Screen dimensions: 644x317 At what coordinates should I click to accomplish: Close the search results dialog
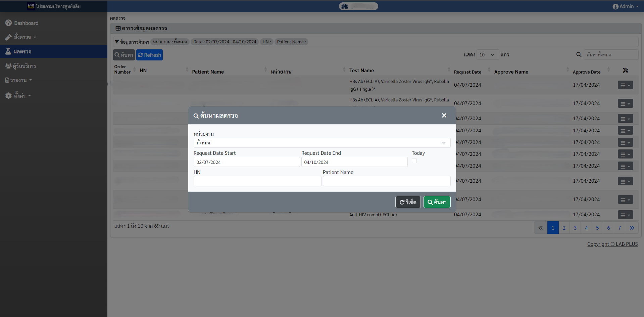point(444,116)
